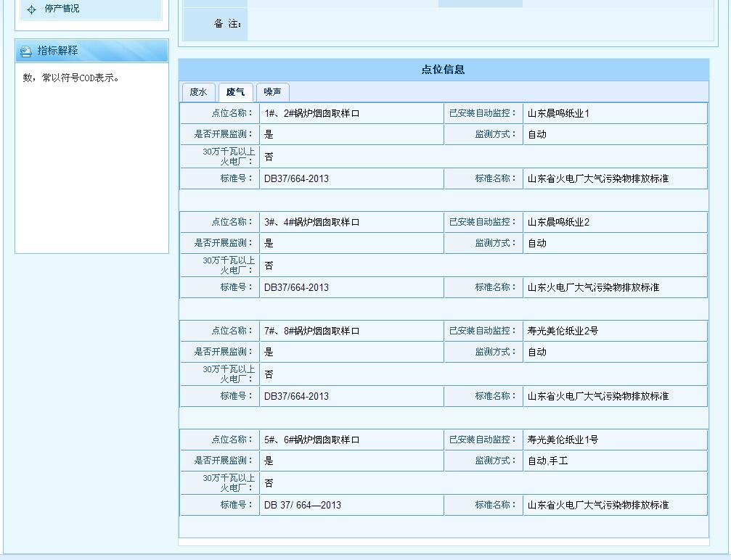Image resolution: width=731 pixels, height=560 pixels.
Task: Click point name 5#、6#锅炉烟囱取样口
Action: coord(312,439)
